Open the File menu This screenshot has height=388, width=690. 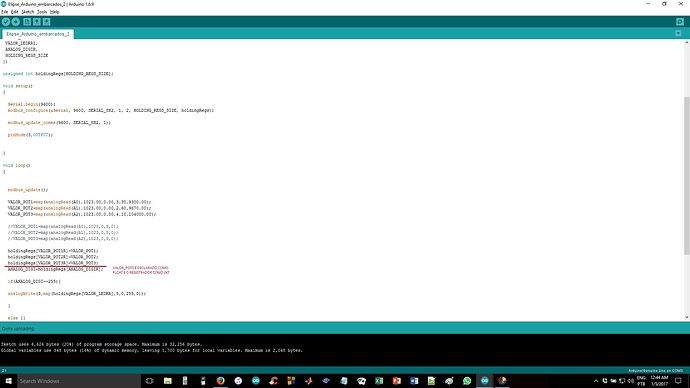[4, 12]
